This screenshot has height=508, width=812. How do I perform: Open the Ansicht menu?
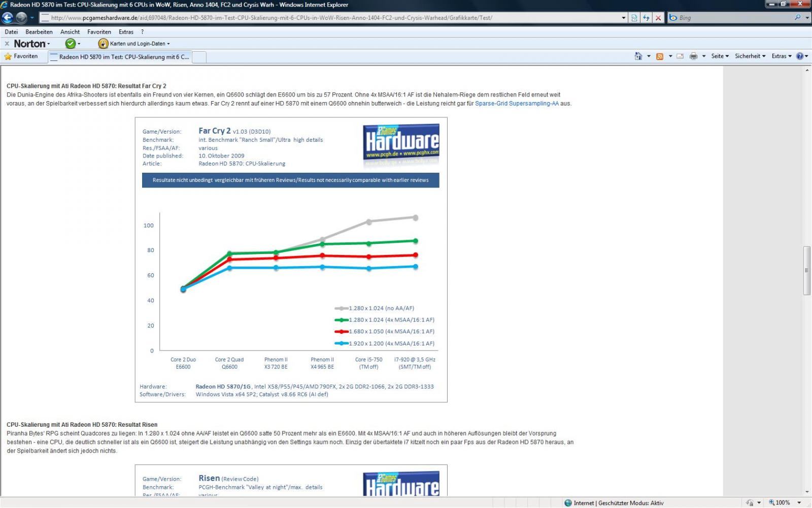click(x=70, y=31)
